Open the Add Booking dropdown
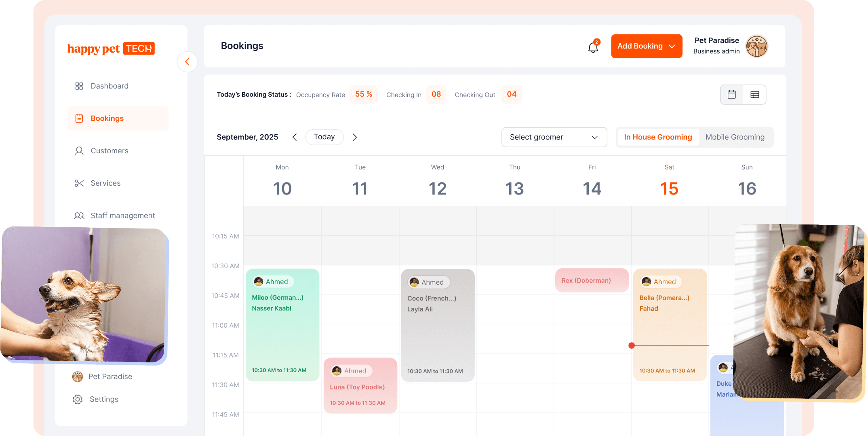This screenshot has width=868, height=436. pyautogui.click(x=646, y=46)
